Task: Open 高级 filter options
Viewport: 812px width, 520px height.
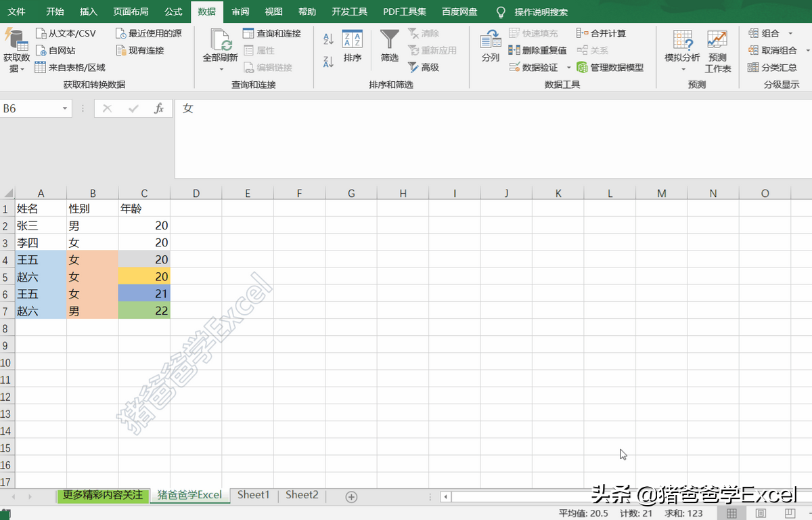Action: (424, 67)
